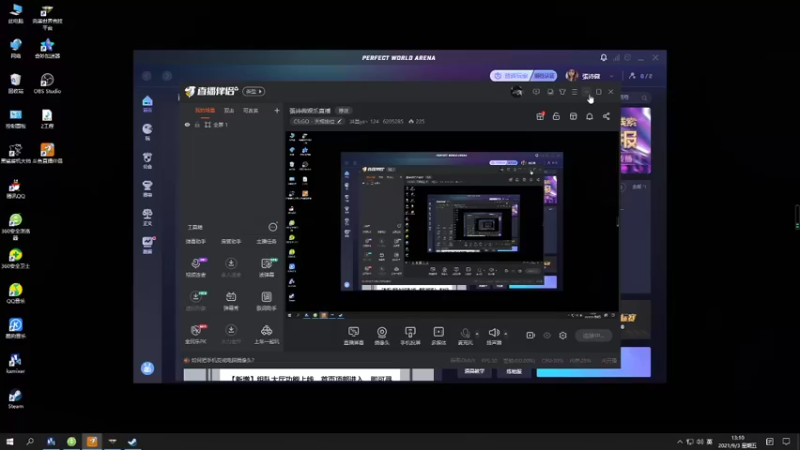
Task: Toggle visibility eye of 全屏 1 source
Action: pos(187,124)
